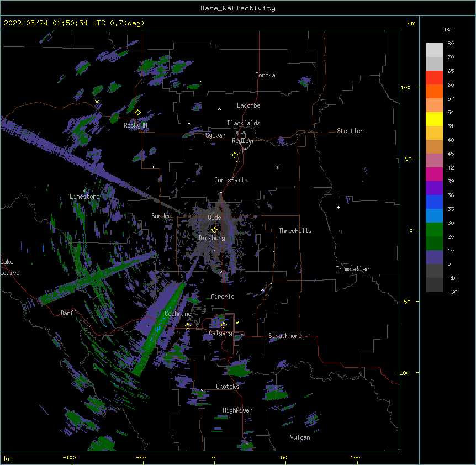
Task: Select the orange 57–60 dBZ legend swatch
Action: (x=434, y=91)
